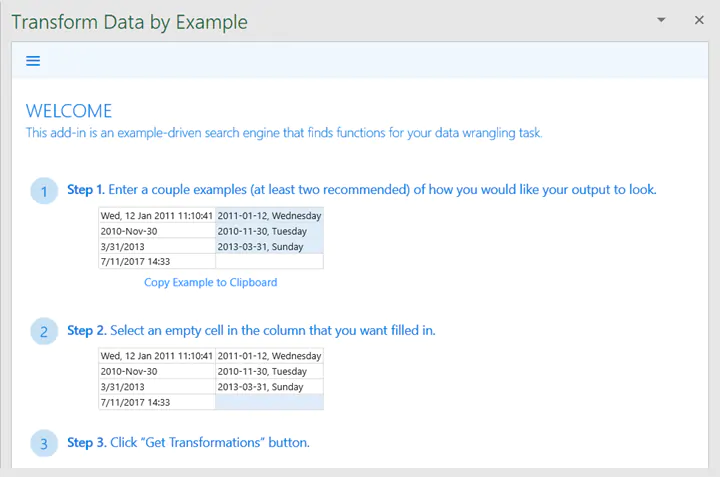Click Copy Example to Clipboard link
This screenshot has height=477, width=720.
pyautogui.click(x=210, y=282)
